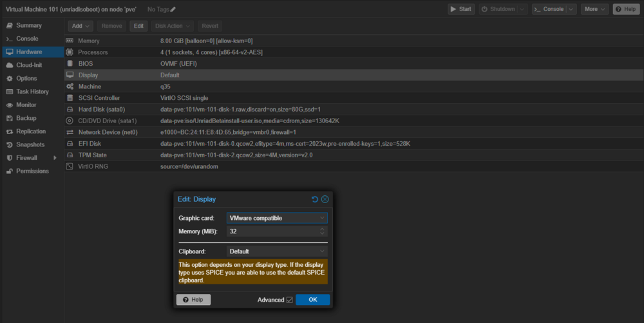Screen dimensions: 644x323
Task: Open the Summary tab
Action: (x=32, y=26)
